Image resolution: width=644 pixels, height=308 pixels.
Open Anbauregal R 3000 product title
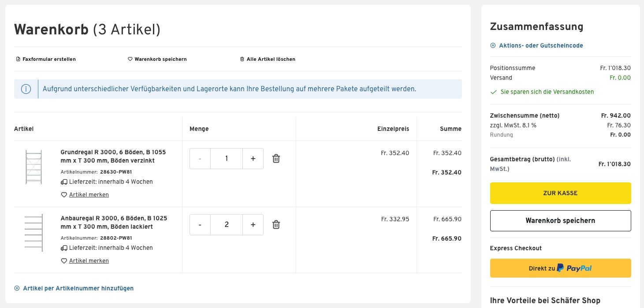(x=114, y=223)
